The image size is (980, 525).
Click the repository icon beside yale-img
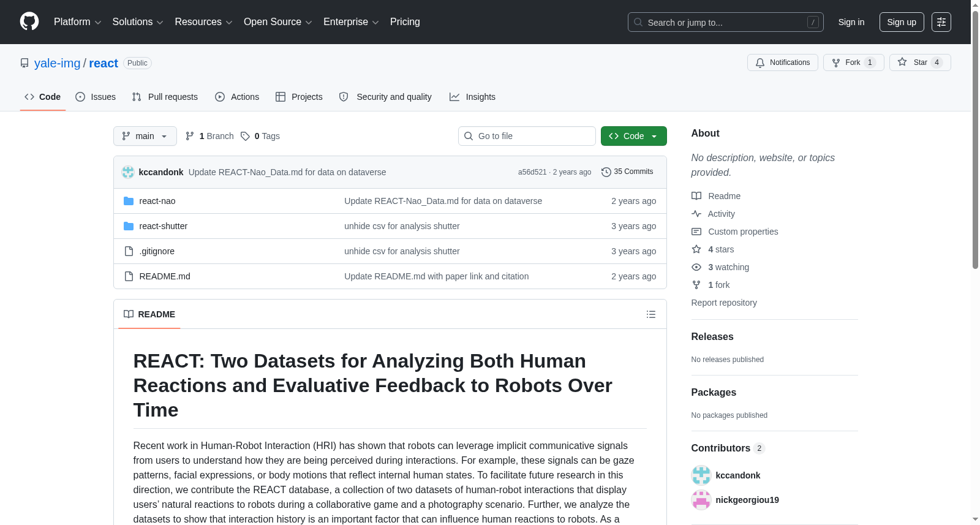pos(24,63)
